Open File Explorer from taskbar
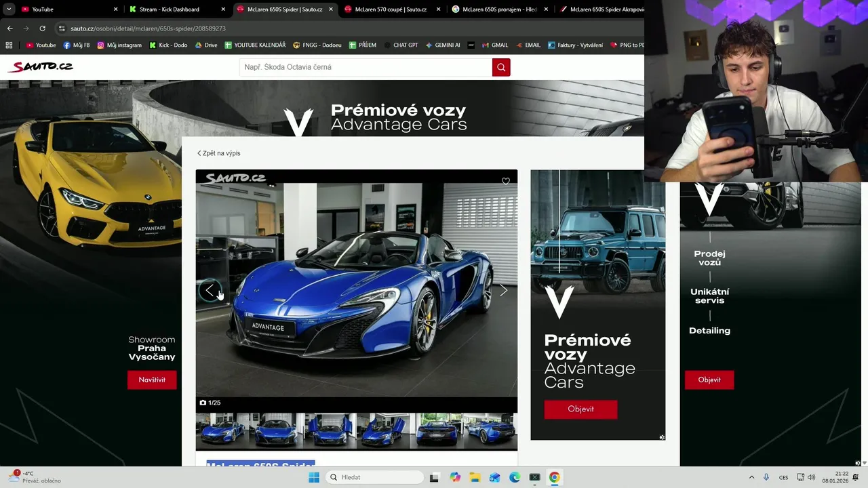The height and width of the screenshot is (488, 868). [x=475, y=477]
